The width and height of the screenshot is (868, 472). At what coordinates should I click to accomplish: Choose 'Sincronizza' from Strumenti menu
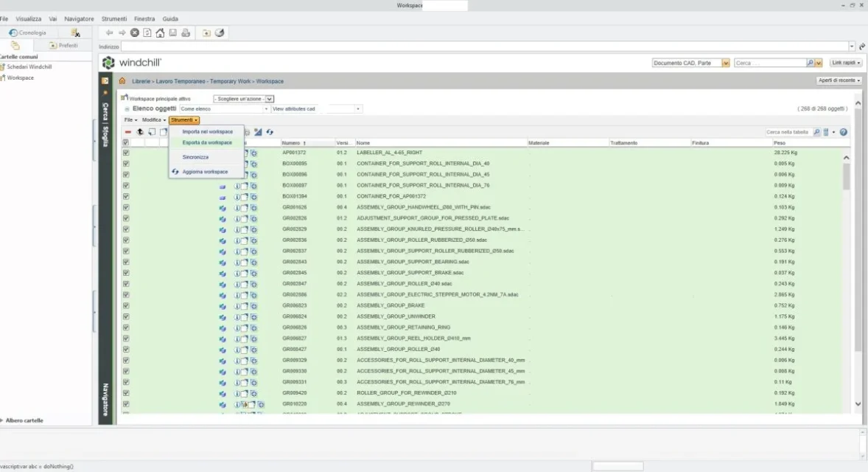(x=195, y=157)
